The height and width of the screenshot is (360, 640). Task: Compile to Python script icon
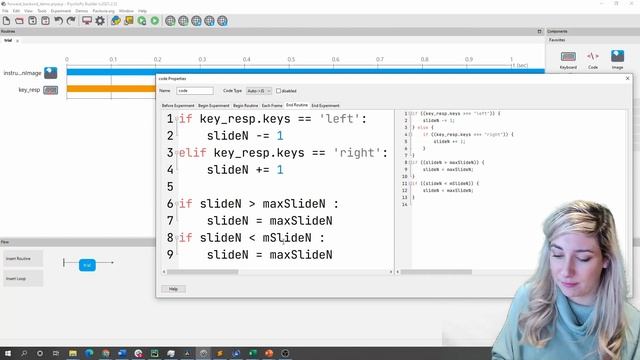click(116, 21)
